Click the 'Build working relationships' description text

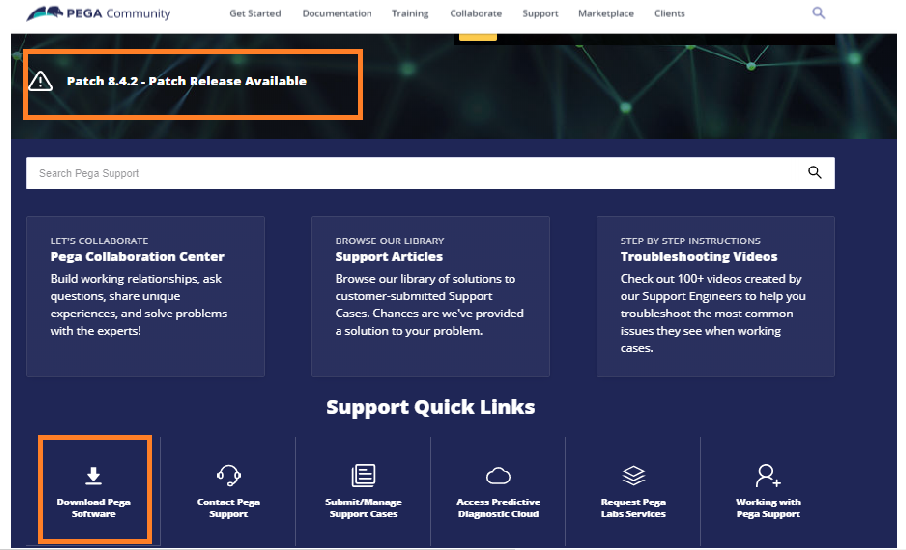pos(139,304)
